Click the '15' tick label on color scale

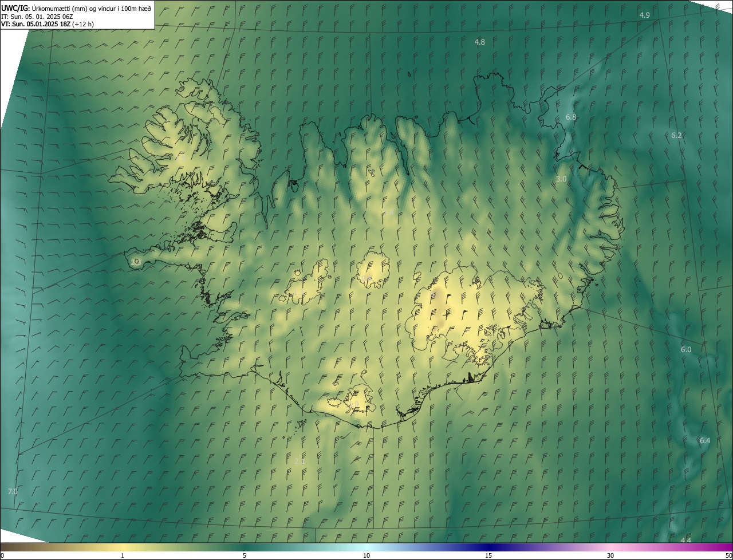coord(488,555)
